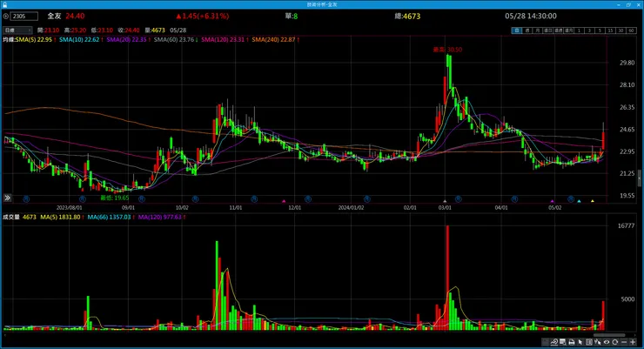Click the circled event marker near 03/01
This screenshot has height=349, width=644.
pyautogui.click(x=459, y=198)
